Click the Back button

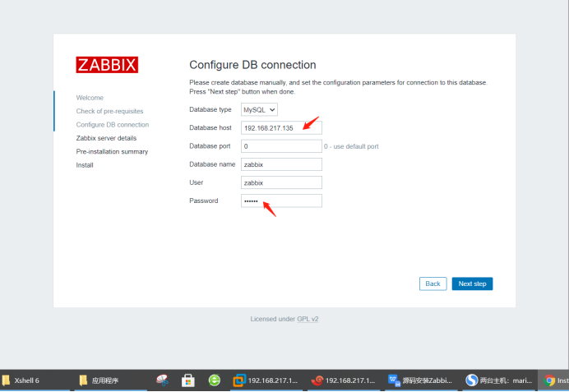[x=433, y=284]
